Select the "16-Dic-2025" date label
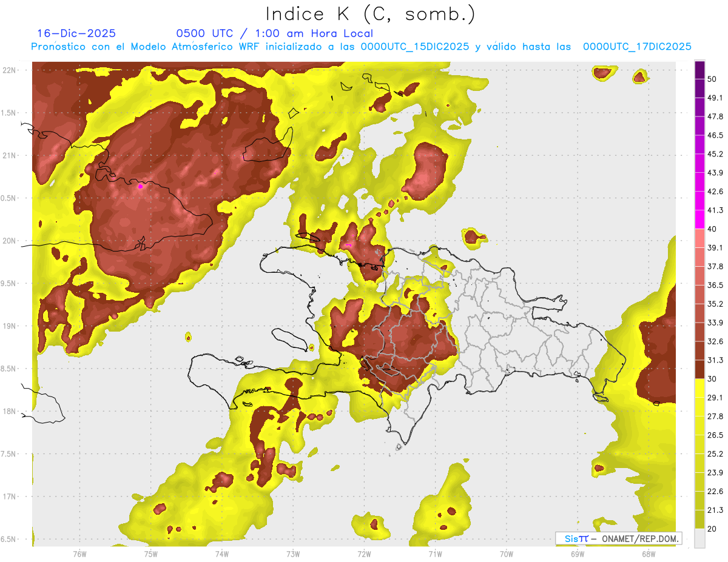Image resolution: width=728 pixels, height=562 pixels. click(76, 33)
